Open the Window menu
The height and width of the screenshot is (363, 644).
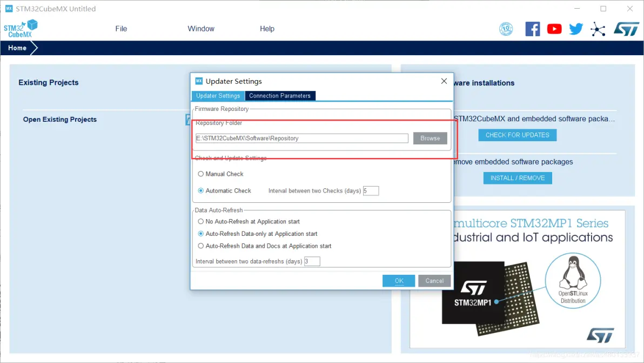click(x=201, y=29)
